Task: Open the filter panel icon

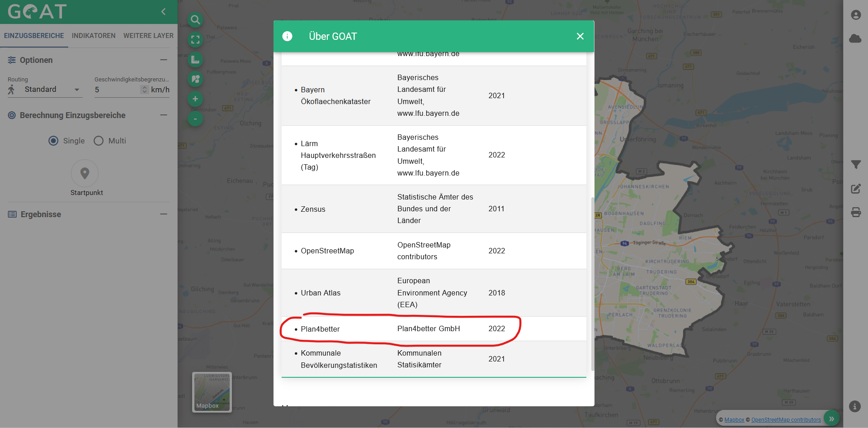Action: 856,164
